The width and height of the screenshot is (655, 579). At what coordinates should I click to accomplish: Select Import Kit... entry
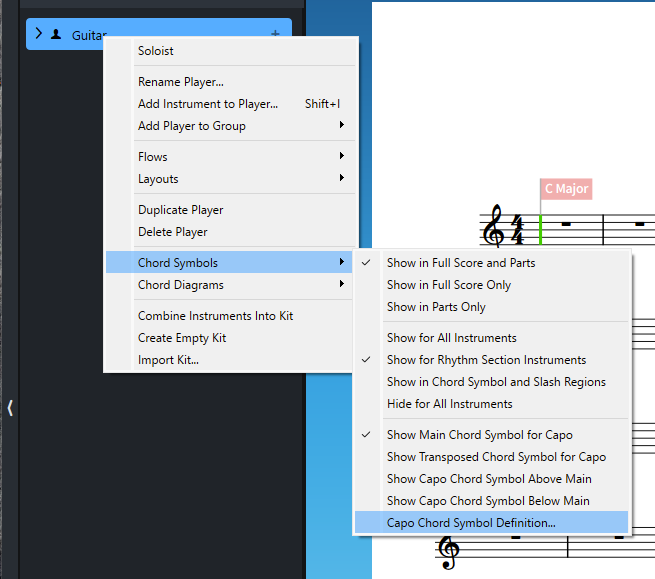click(x=229, y=360)
